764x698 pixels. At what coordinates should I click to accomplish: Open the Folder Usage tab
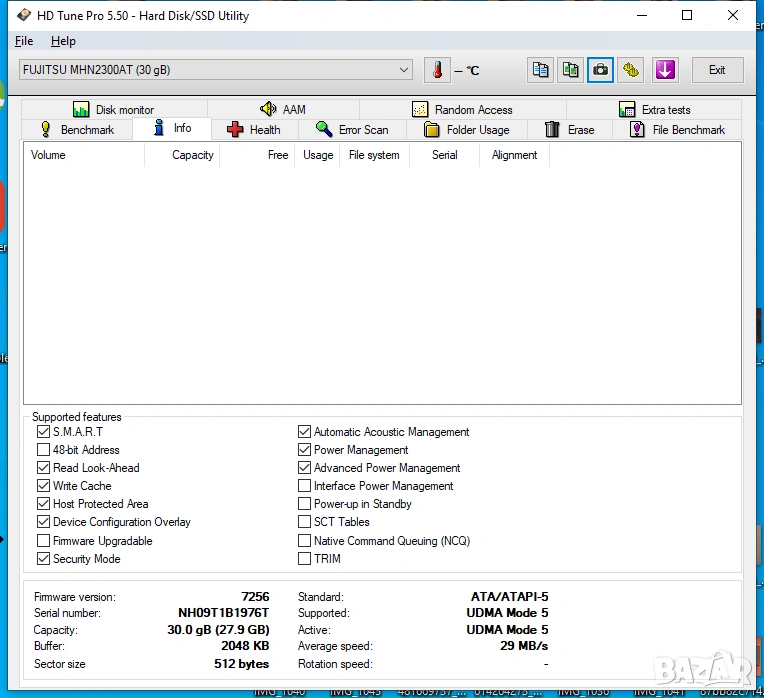(x=466, y=130)
